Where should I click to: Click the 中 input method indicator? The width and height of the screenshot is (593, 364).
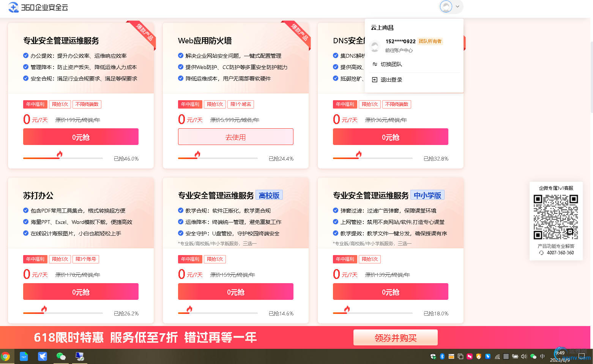pos(543,356)
